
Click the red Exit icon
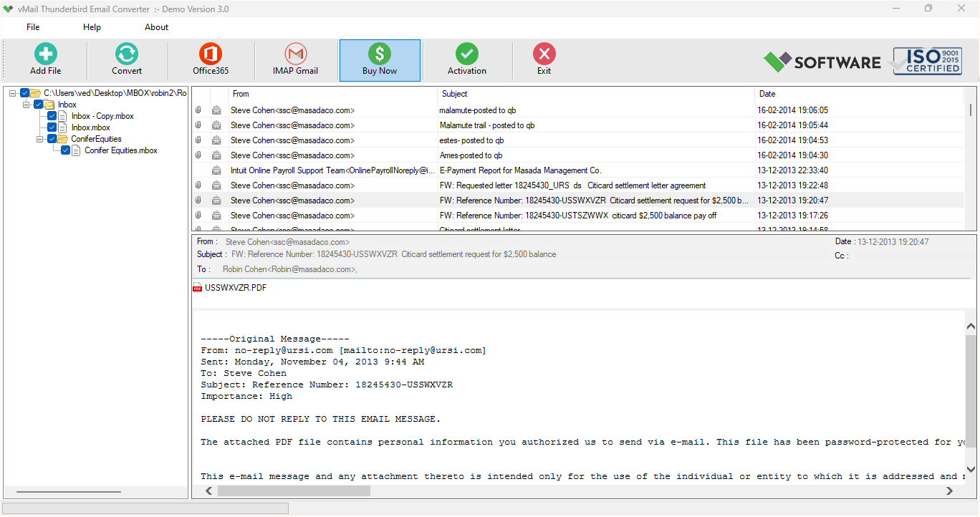[544, 54]
